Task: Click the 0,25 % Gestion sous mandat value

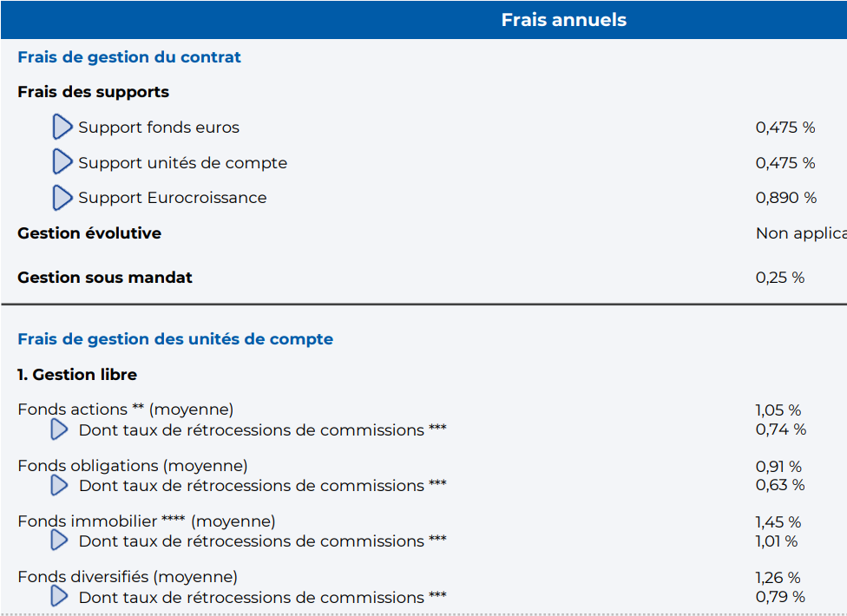Action: click(780, 278)
